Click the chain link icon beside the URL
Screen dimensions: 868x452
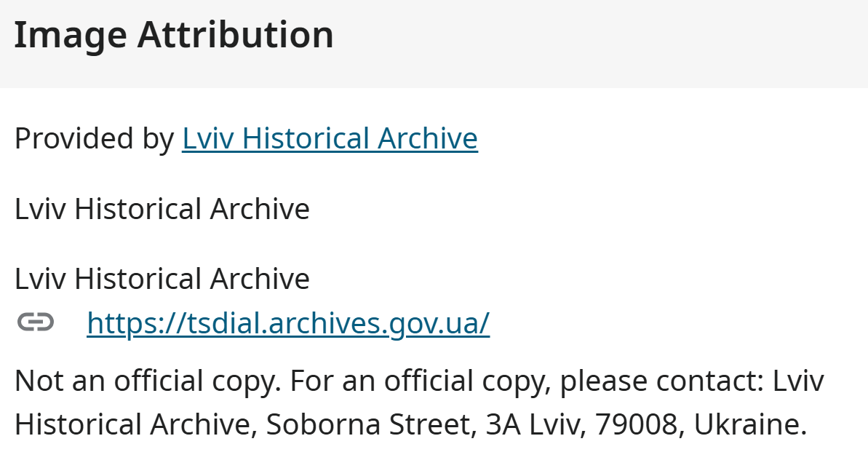[36, 322]
